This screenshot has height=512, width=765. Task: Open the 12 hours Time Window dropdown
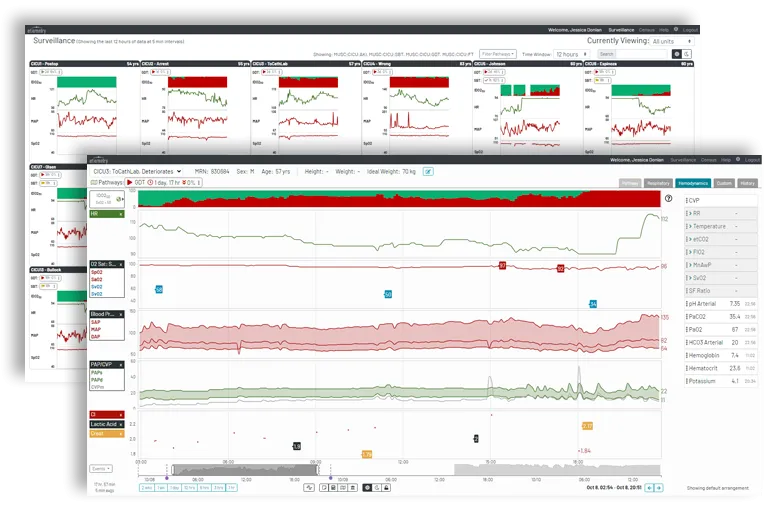pos(572,54)
